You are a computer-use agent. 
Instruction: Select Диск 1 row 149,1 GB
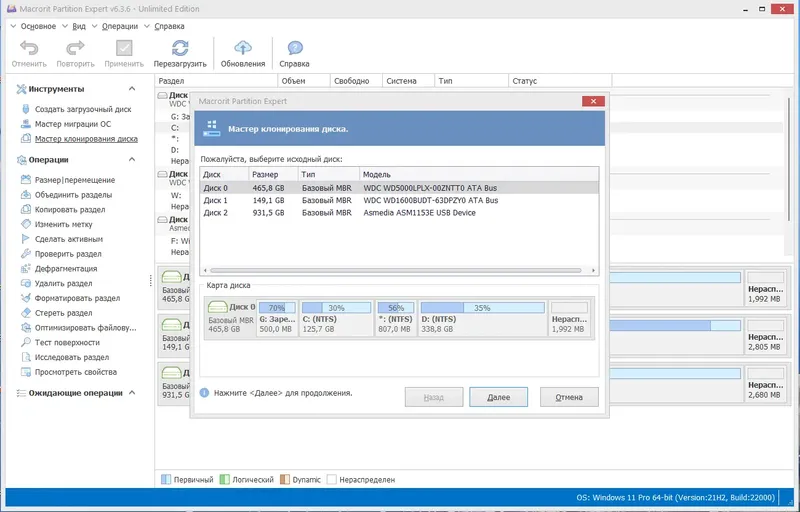click(399, 200)
